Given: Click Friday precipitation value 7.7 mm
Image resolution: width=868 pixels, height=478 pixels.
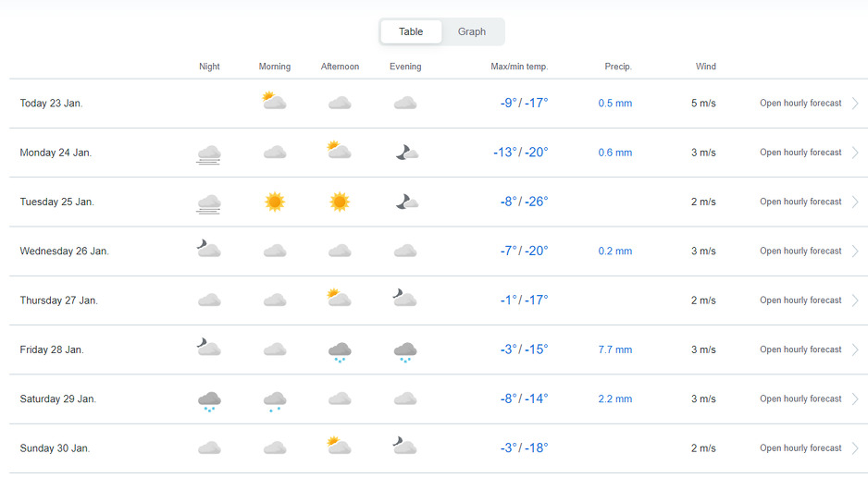Looking at the screenshot, I should tap(615, 349).
